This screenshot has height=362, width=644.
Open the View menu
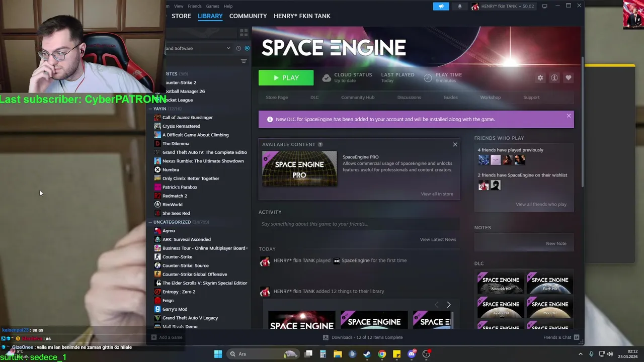(179, 6)
